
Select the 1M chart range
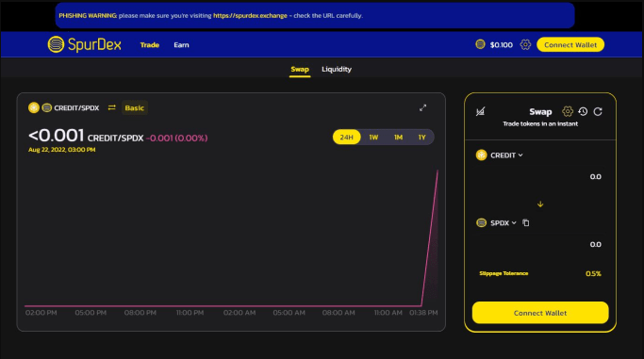(398, 137)
